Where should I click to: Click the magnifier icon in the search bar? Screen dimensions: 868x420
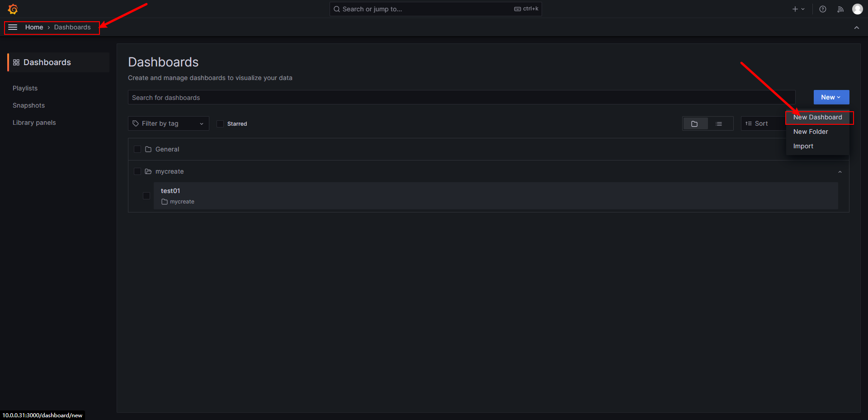337,9
